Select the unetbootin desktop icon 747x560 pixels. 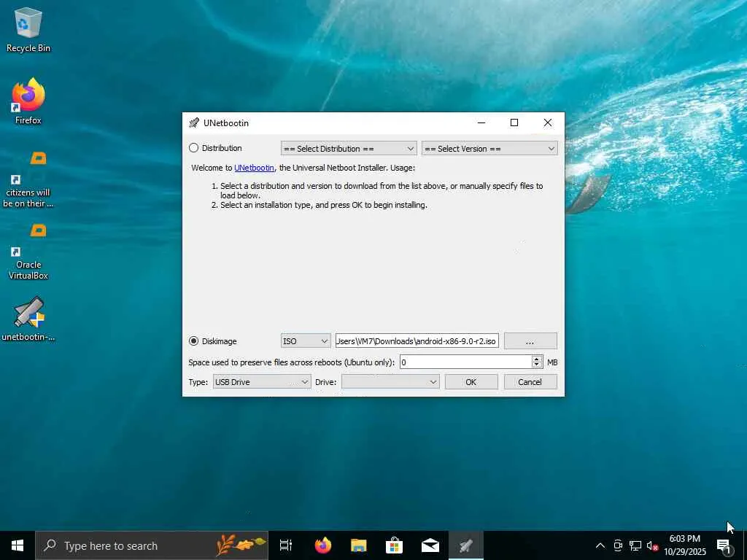(x=28, y=319)
